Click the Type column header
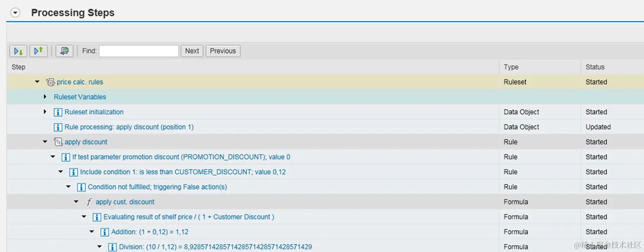 click(511, 67)
